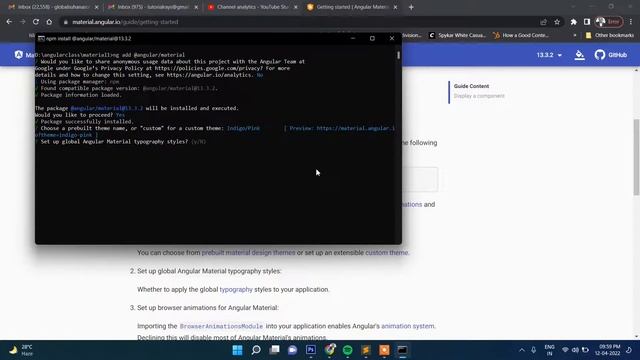Image resolution: width=640 pixels, height=360 pixels.
Task: Open the Chrome profile avatar with Error badge
Action: [x=609, y=22]
